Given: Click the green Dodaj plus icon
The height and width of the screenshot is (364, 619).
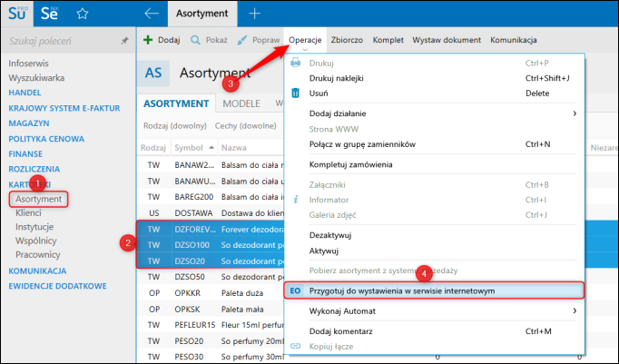Looking at the screenshot, I should (148, 40).
